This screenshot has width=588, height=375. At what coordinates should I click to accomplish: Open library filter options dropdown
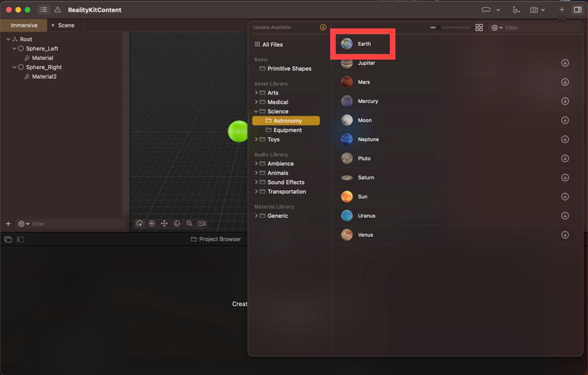pyautogui.click(x=497, y=28)
